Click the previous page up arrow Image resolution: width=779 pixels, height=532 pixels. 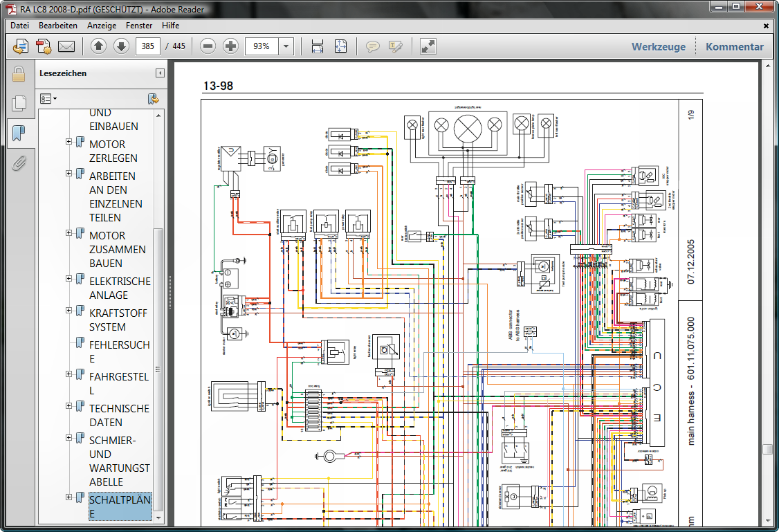98,46
